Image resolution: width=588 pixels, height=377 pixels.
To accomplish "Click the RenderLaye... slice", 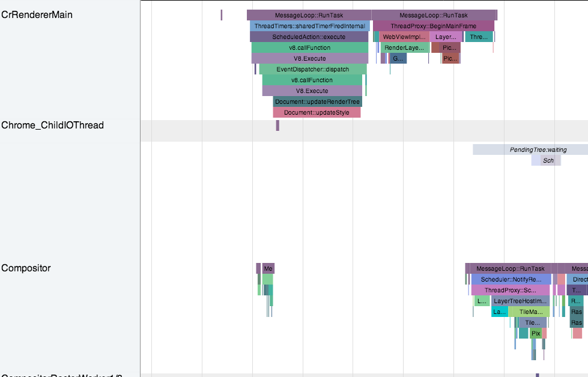I will coord(405,48).
